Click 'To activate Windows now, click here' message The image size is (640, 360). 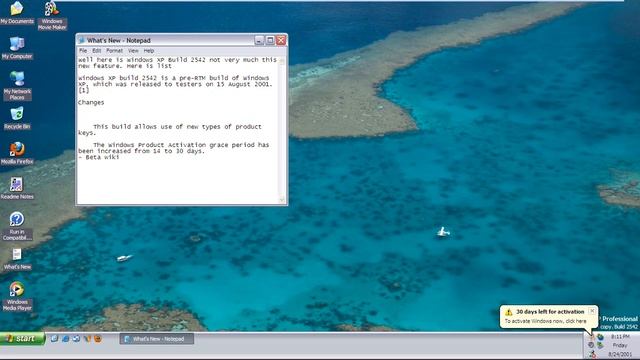tap(545, 321)
